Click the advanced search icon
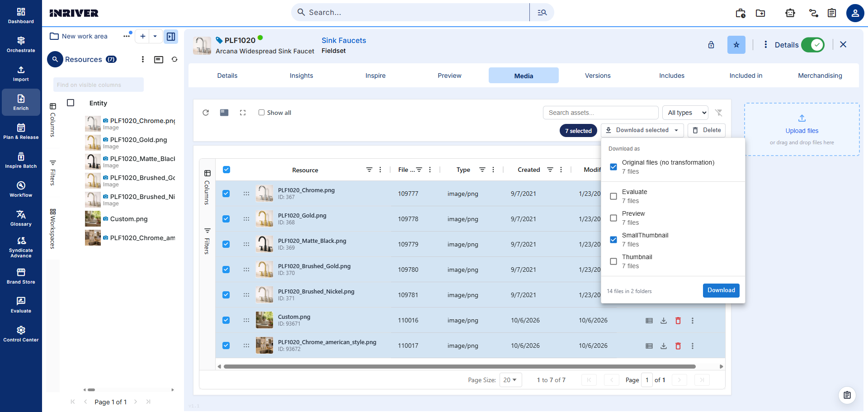 tap(542, 12)
